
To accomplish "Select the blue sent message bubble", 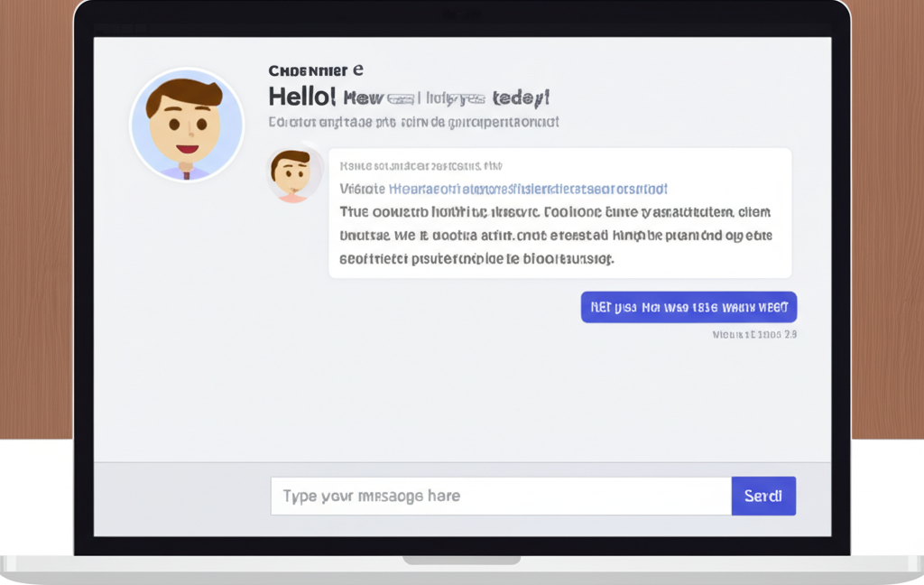I will click(688, 307).
